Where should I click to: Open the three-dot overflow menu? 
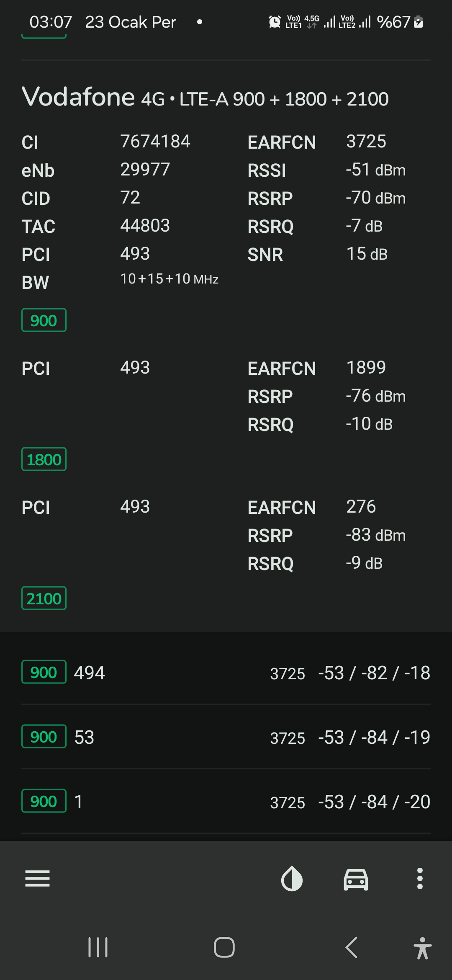click(420, 878)
